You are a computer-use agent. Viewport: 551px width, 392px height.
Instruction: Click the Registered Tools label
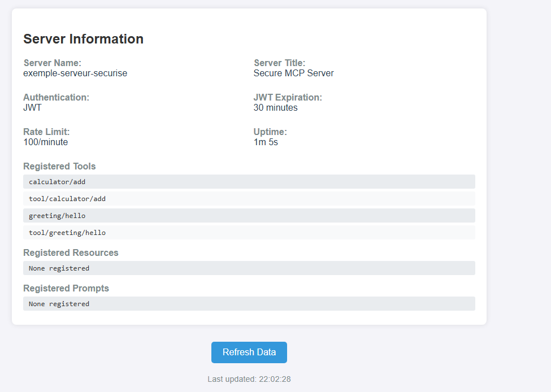[x=59, y=166]
